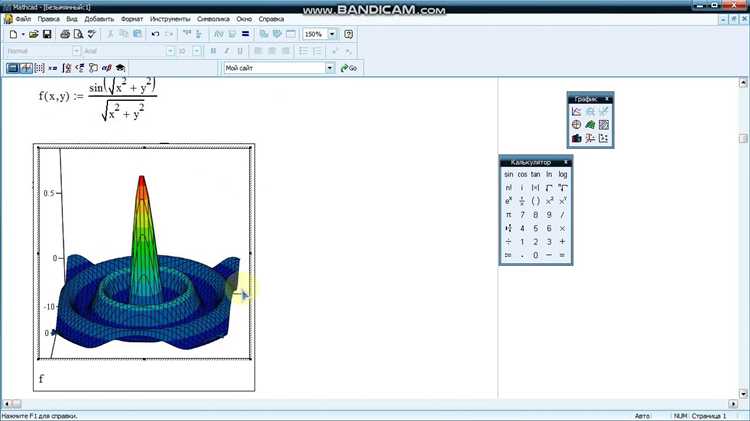Open the Evaluation (x=) palette button

tap(53, 68)
